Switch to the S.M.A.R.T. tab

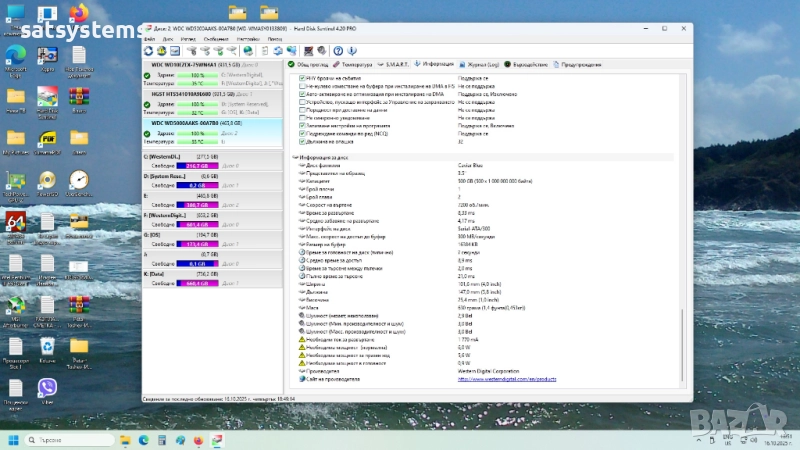tap(394, 64)
